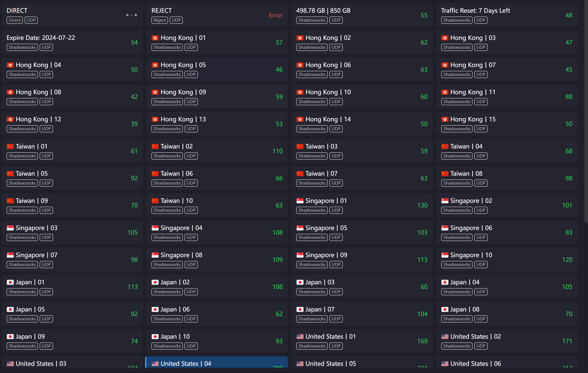The image size is (588, 373).
Task: Click the Japan flag icon on Japan | 04
Action: 445,282
